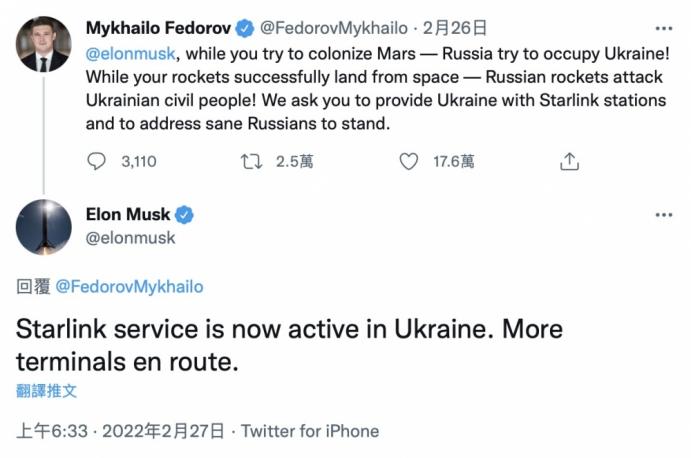Click @FedorovMykhailo in the reply-to line
This screenshot has height=458, width=692.
tap(128, 287)
